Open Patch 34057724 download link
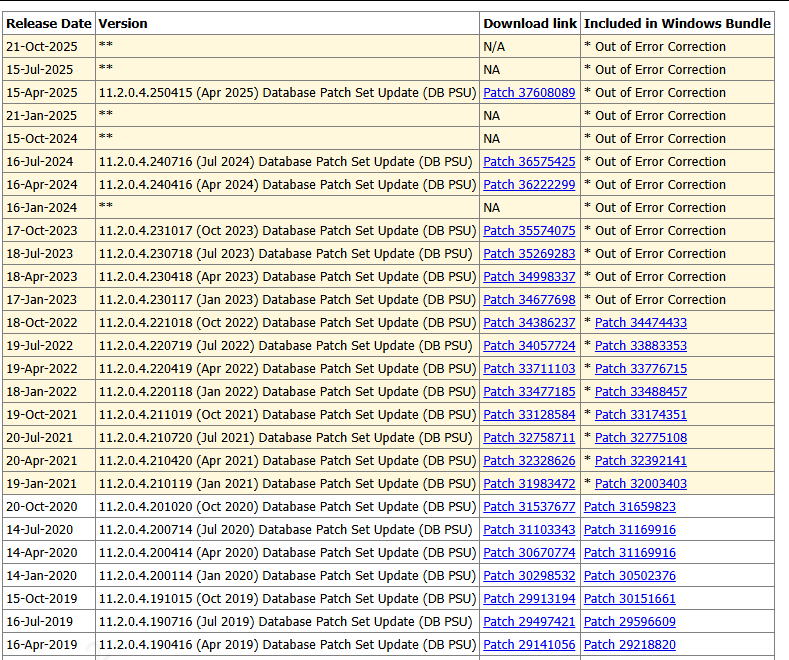 (x=529, y=346)
